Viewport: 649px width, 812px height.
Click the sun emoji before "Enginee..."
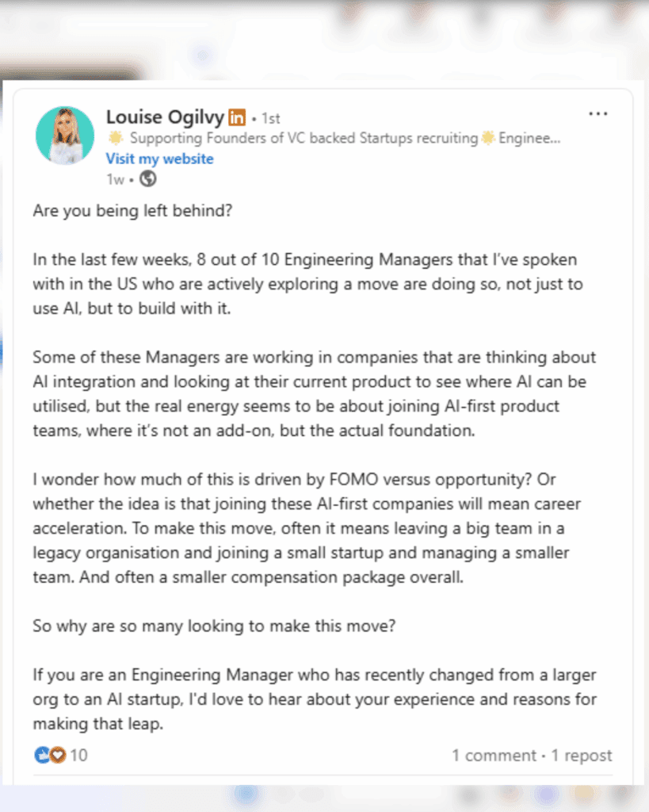[x=488, y=138]
